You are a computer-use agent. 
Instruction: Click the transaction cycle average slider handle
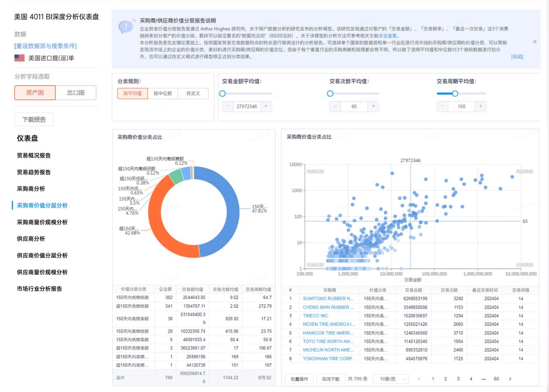(x=455, y=94)
